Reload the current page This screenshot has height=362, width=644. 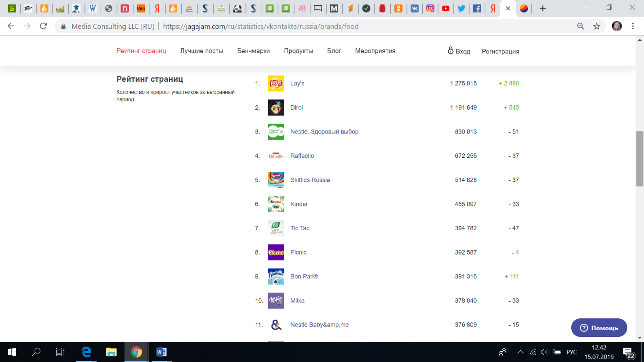coord(44,26)
